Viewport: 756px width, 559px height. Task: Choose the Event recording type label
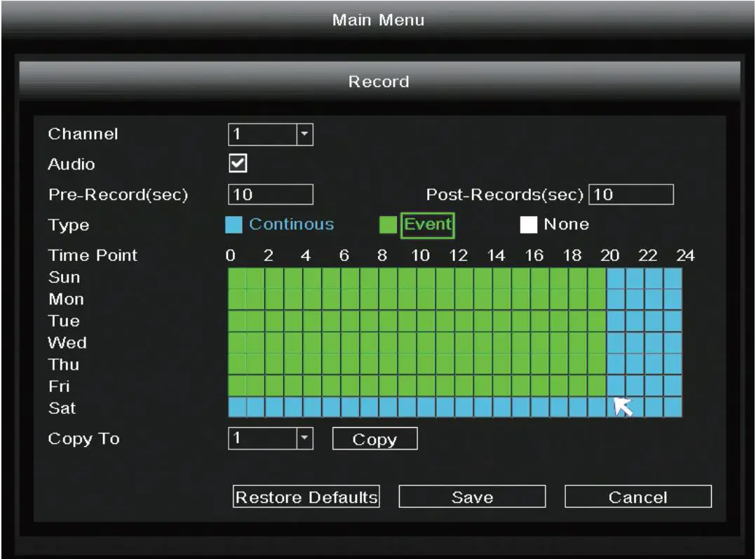tap(428, 225)
